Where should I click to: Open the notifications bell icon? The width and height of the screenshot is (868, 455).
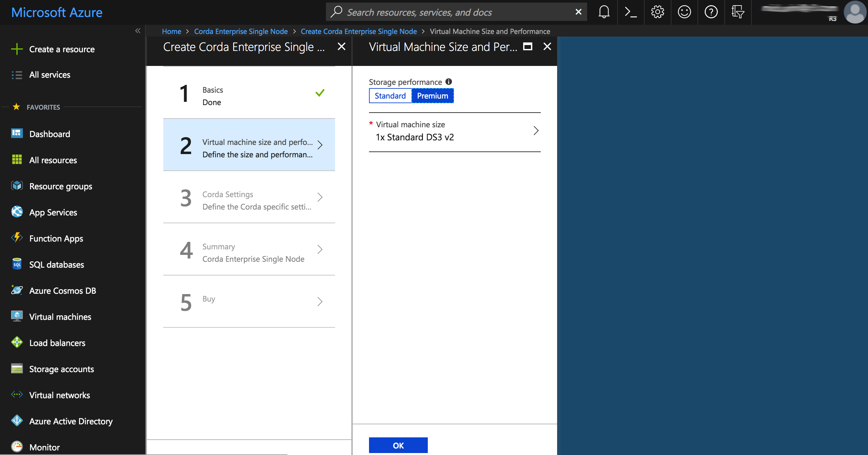pyautogui.click(x=604, y=12)
